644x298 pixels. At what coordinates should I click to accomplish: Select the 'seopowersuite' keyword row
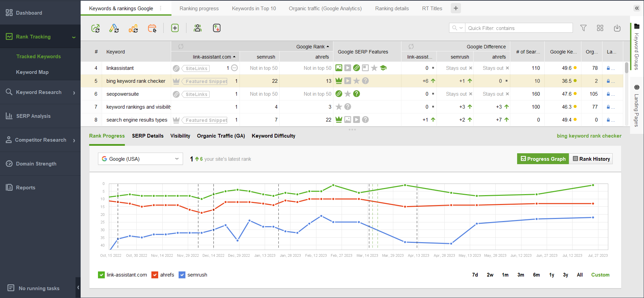pyautogui.click(x=352, y=94)
